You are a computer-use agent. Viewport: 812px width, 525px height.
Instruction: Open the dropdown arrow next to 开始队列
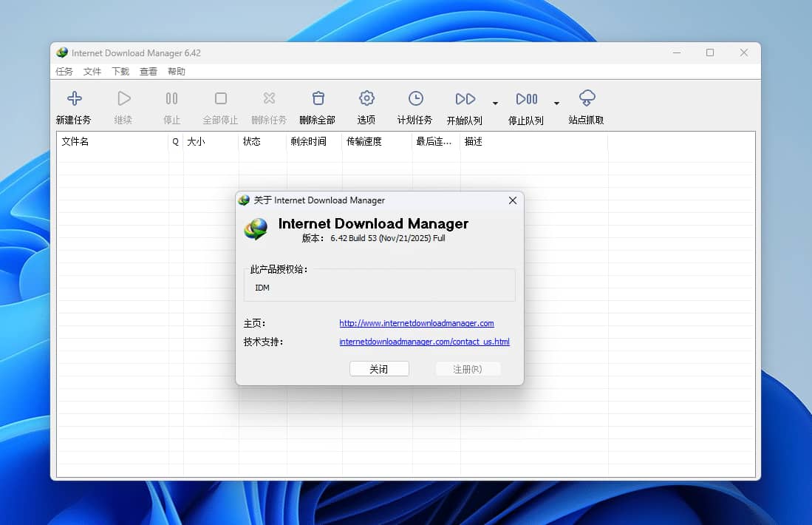495,103
